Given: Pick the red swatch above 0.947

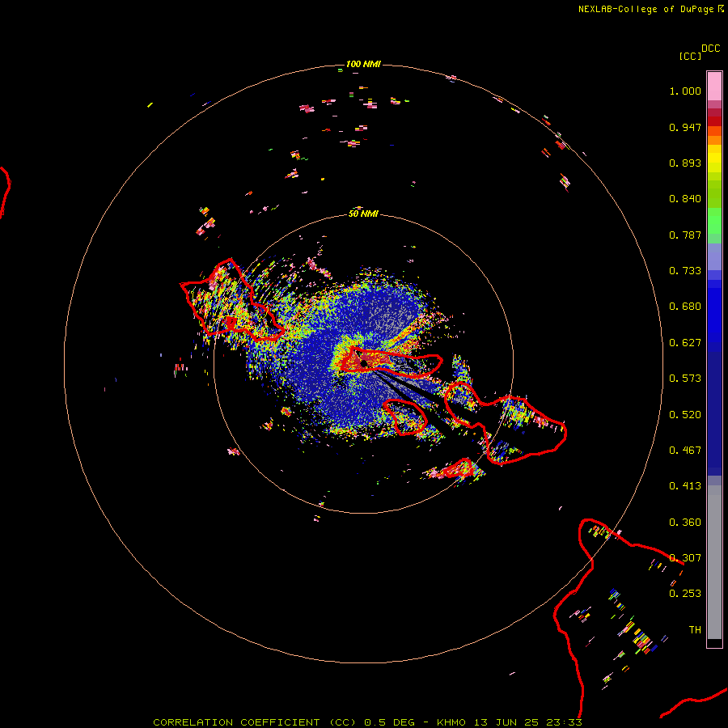Looking at the screenshot, I should pos(714,121).
